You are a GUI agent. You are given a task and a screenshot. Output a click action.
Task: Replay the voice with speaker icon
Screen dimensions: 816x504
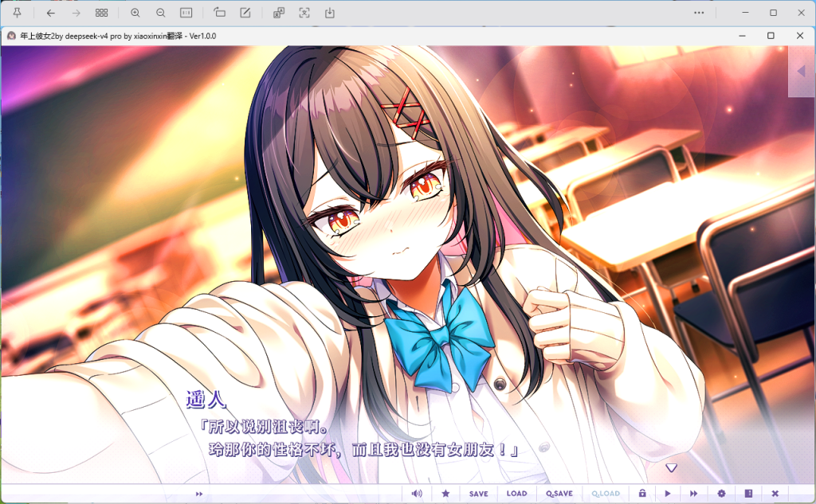pyautogui.click(x=417, y=494)
